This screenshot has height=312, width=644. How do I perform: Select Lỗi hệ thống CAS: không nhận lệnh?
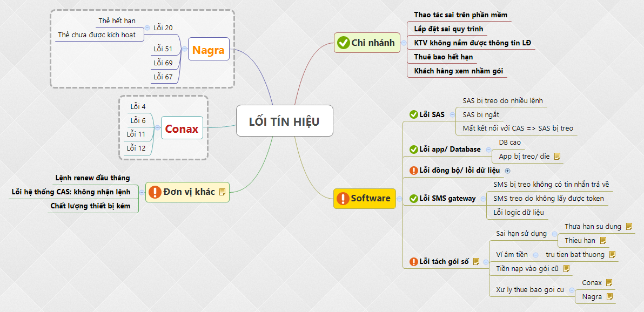tap(71, 192)
